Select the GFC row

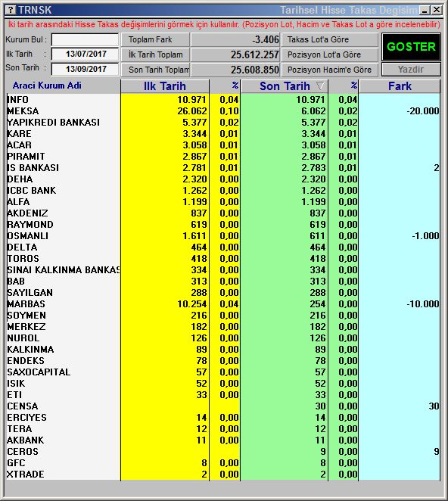click(223, 462)
